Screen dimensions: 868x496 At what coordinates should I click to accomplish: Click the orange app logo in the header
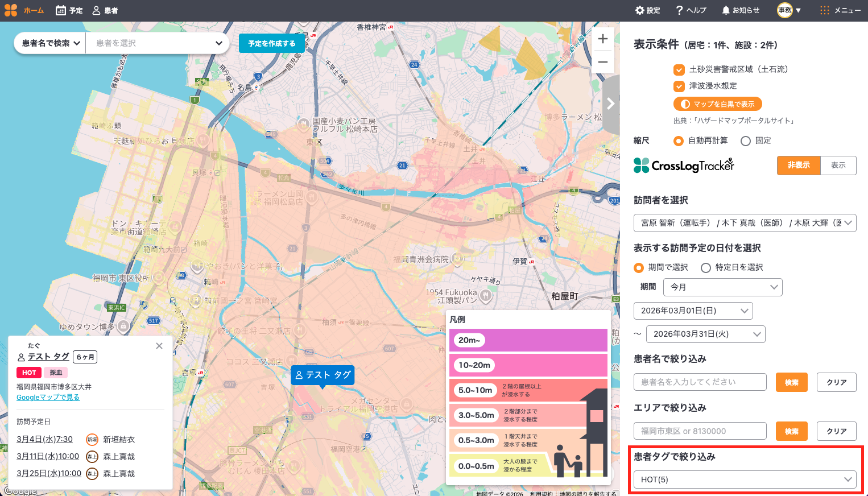tap(11, 10)
